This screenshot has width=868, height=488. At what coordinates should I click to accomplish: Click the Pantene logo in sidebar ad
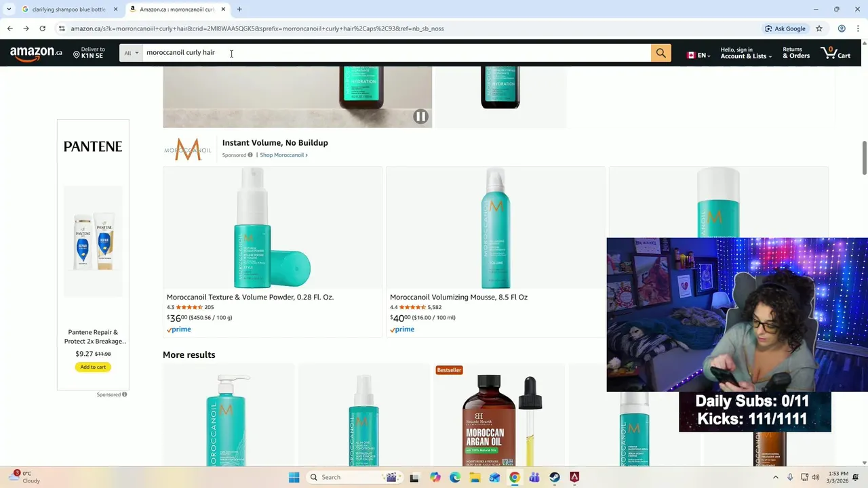coord(93,146)
